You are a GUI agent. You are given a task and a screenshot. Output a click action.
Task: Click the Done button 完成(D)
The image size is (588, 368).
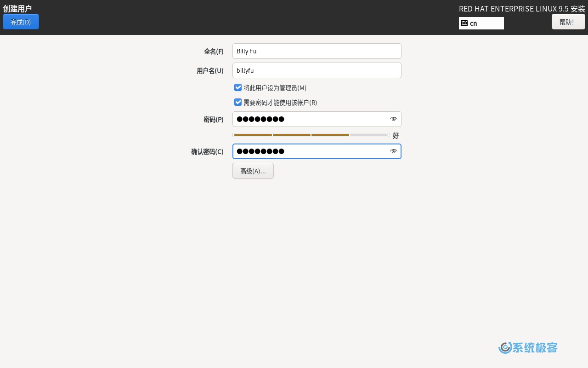tap(21, 22)
